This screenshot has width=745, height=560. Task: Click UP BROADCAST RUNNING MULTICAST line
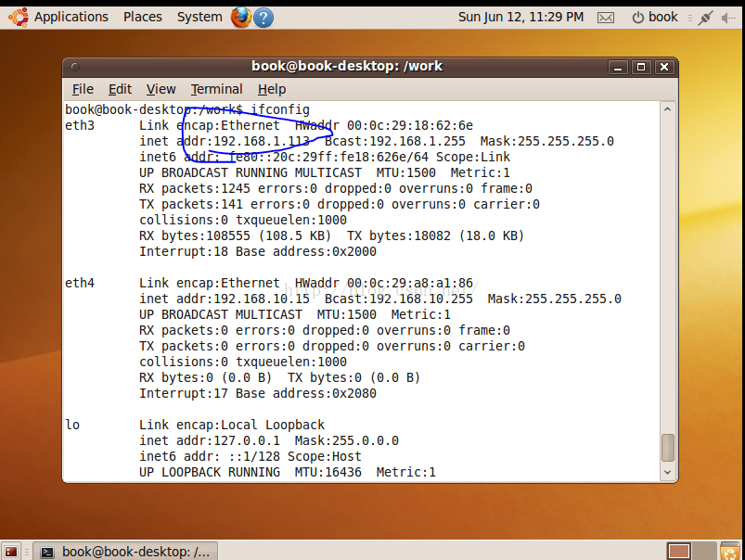point(250,172)
